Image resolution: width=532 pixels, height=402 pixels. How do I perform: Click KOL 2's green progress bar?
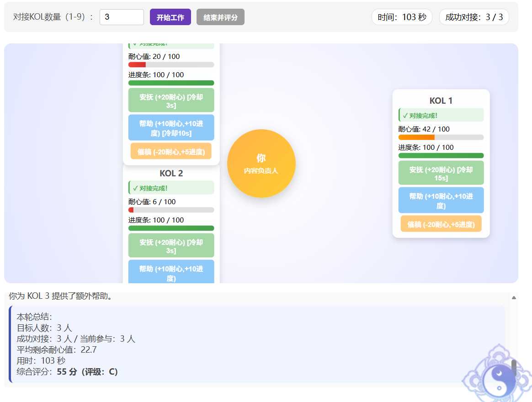(x=171, y=228)
